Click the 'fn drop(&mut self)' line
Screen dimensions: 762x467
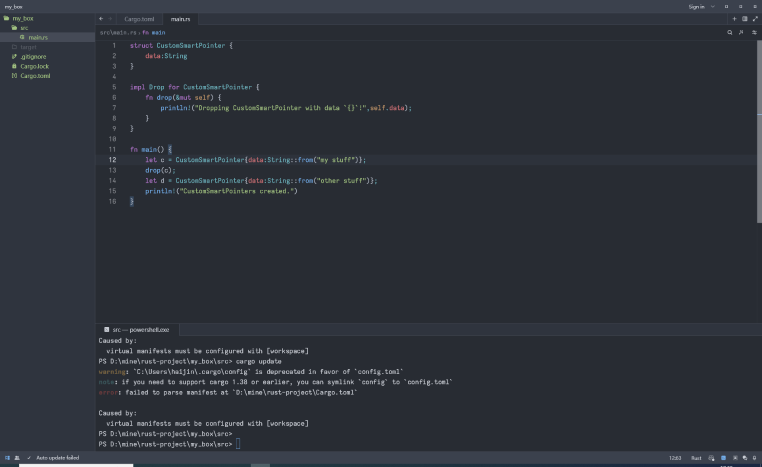pyautogui.click(x=183, y=98)
